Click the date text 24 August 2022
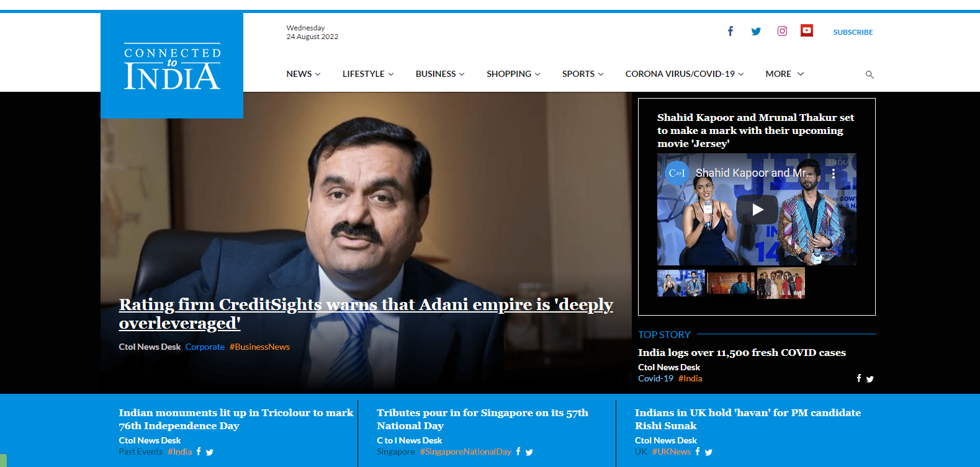The height and width of the screenshot is (467, 980). 312,37
